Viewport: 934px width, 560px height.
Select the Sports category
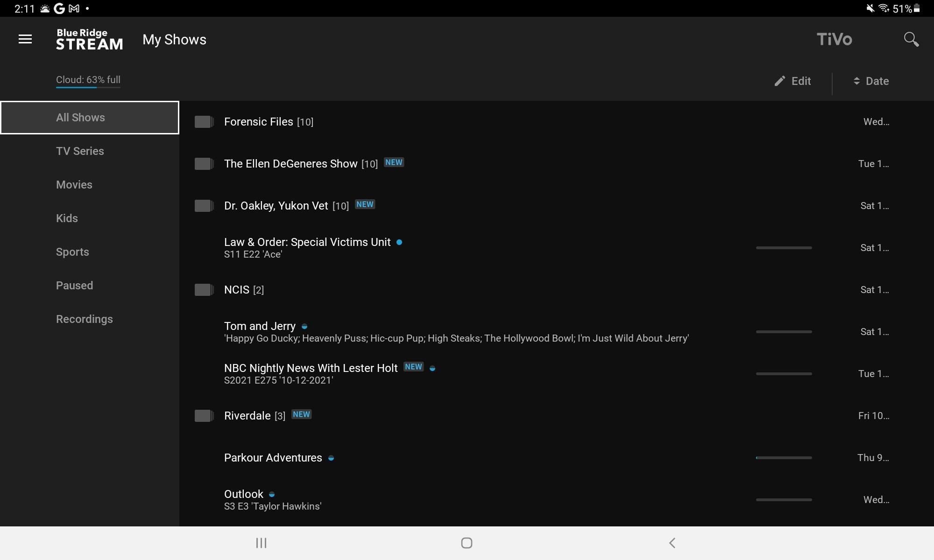tap(90, 252)
